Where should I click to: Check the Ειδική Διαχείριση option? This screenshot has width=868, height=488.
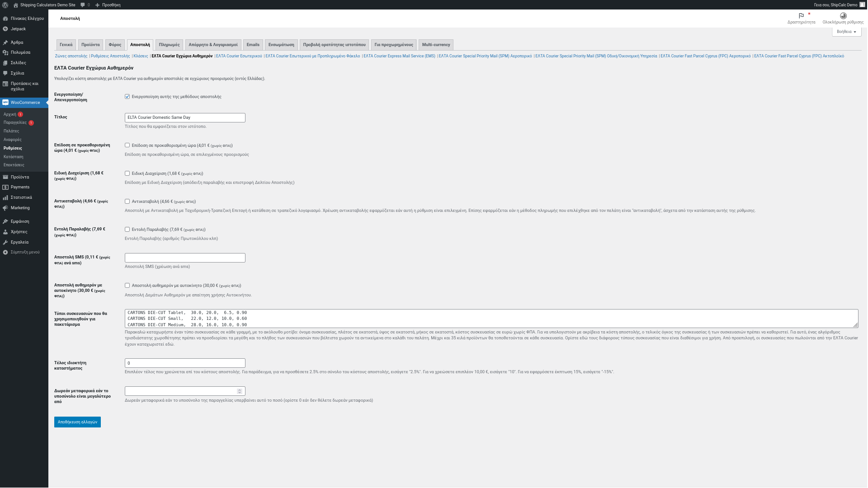pos(127,174)
